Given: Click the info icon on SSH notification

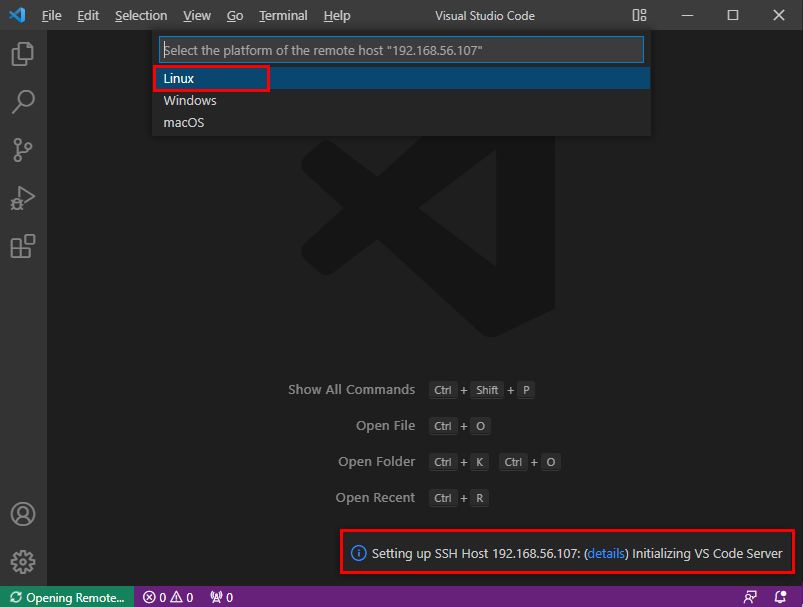Looking at the screenshot, I should [x=358, y=553].
